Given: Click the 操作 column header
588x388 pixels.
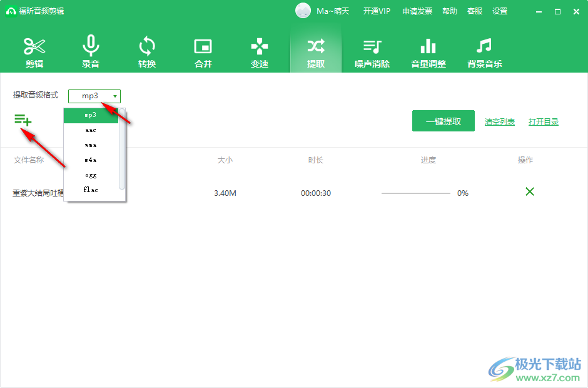Looking at the screenshot, I should [525, 160].
